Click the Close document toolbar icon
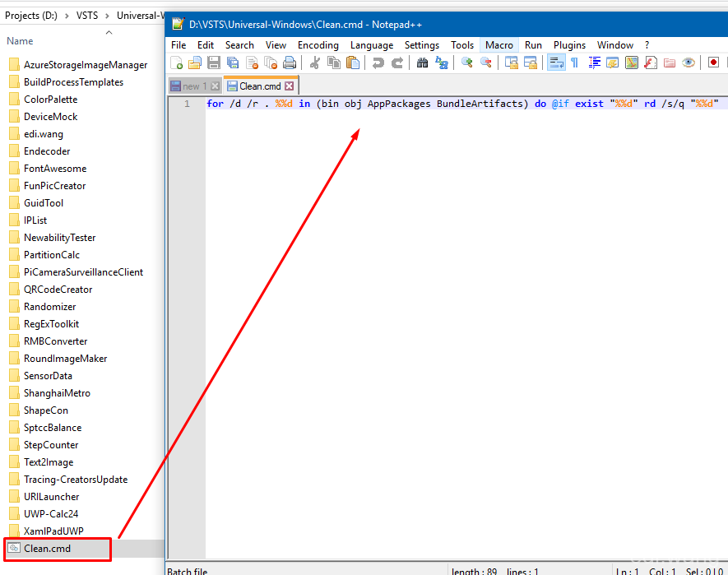Viewport: 728px width, 575px height. 252,63
